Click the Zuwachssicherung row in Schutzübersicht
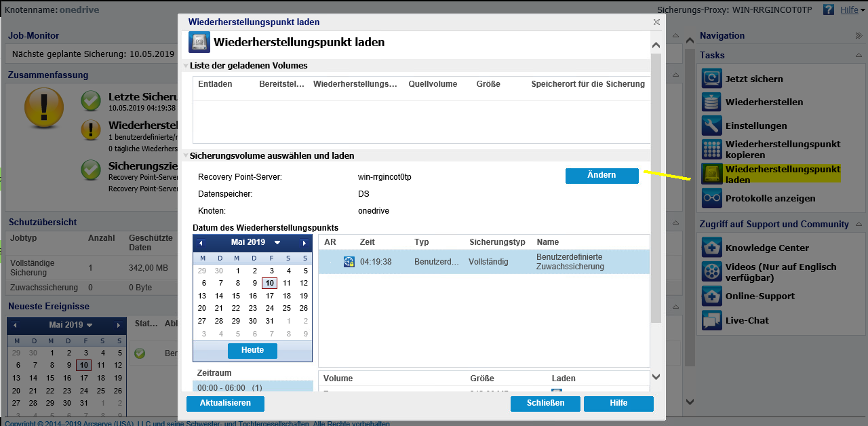 [x=92, y=288]
